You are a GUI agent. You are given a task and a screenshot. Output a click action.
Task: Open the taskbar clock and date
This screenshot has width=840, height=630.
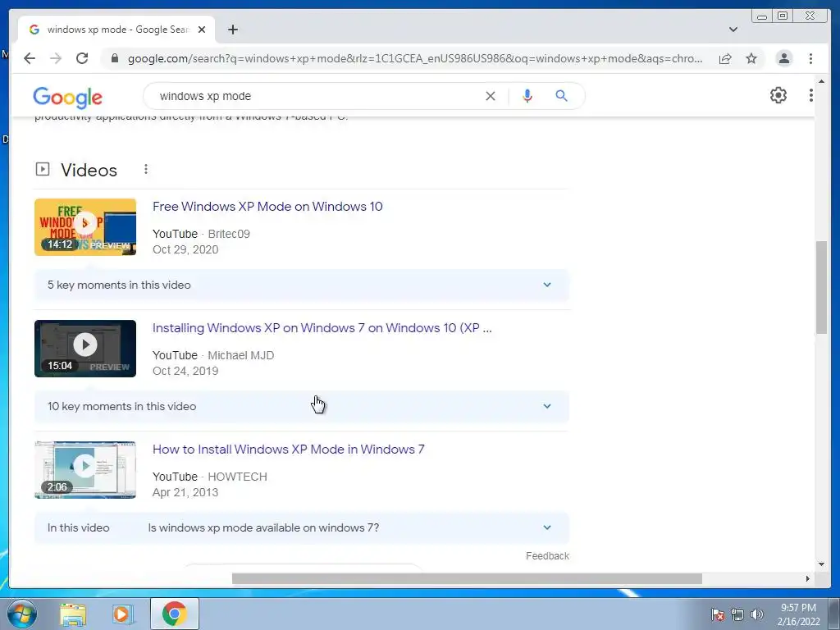798,614
